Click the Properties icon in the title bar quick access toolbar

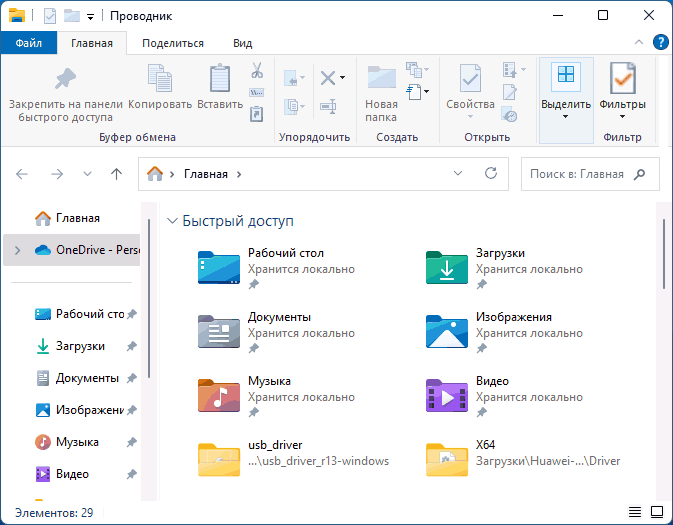(50, 16)
